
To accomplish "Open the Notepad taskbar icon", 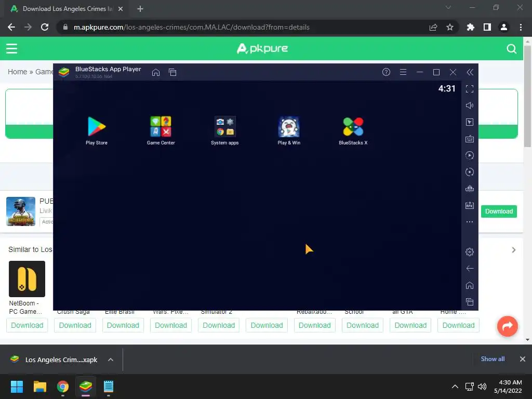I will point(109,387).
